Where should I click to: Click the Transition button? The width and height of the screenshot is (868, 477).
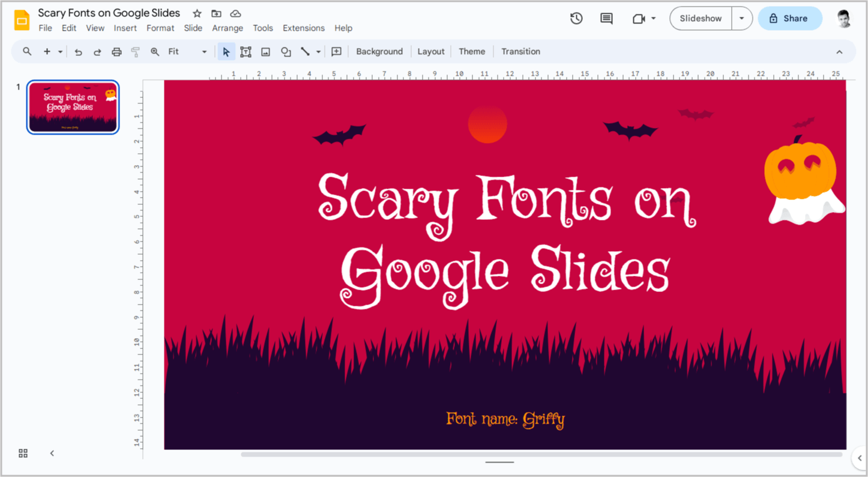point(521,52)
